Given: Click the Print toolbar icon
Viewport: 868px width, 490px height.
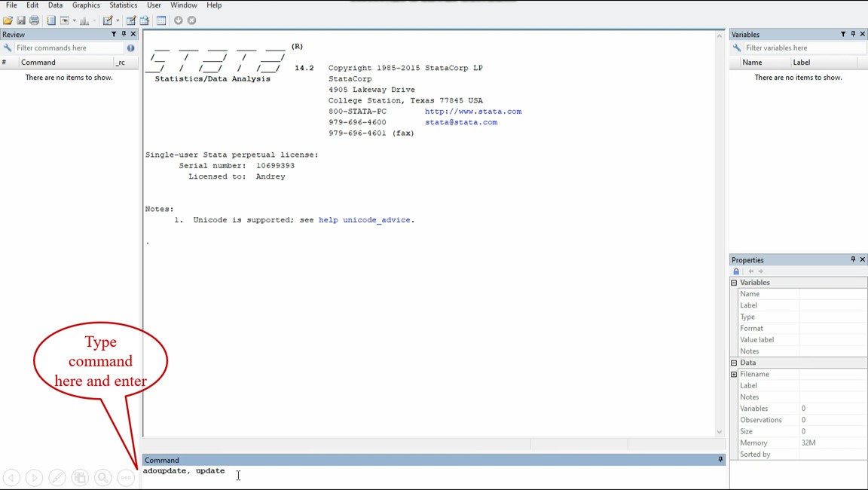Looking at the screenshot, I should 35,20.
